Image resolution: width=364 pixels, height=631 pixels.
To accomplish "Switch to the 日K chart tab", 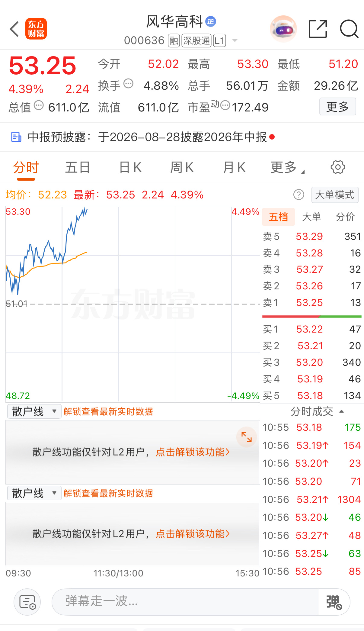I will coord(130,167).
